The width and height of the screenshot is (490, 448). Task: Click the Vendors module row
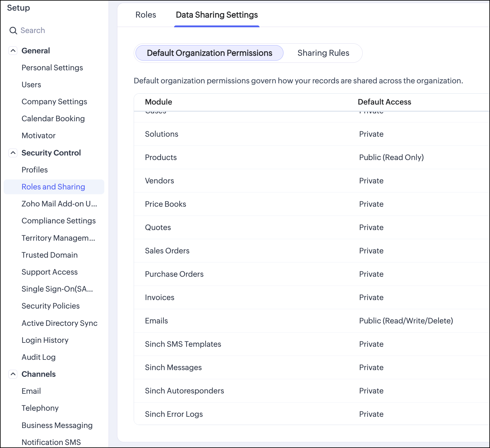[x=312, y=181]
